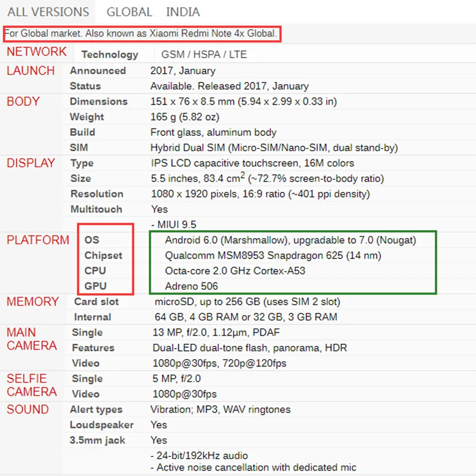Click the Dimensions label

99,102
